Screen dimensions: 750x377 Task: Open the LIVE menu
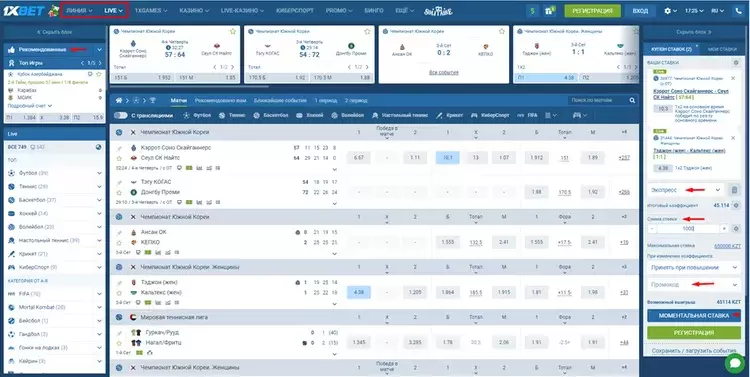coord(113,11)
